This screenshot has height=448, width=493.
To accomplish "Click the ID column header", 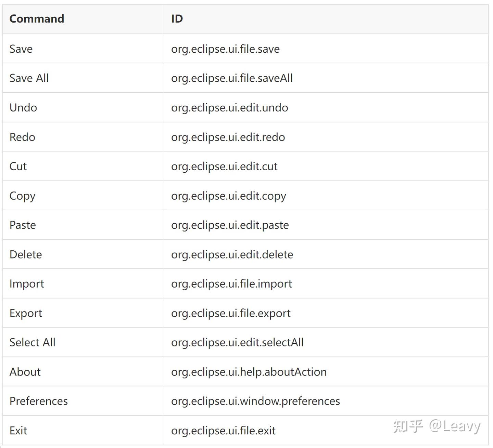I will click(177, 19).
